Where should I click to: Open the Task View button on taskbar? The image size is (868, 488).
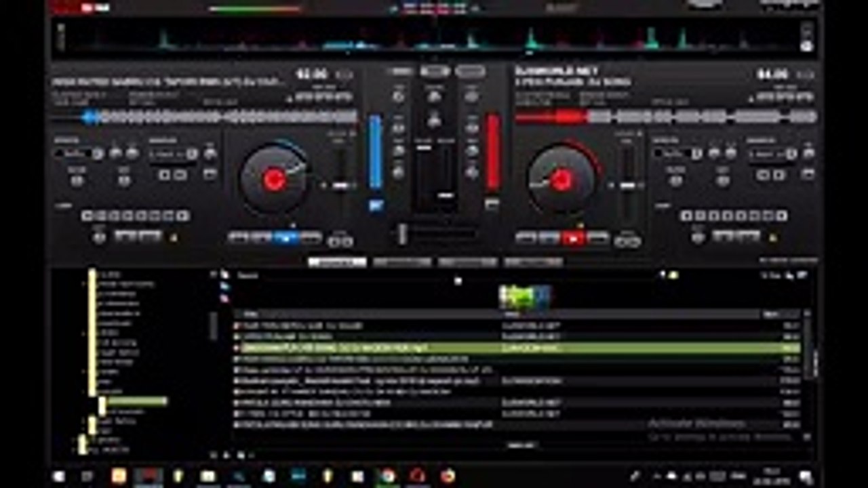coord(87,476)
